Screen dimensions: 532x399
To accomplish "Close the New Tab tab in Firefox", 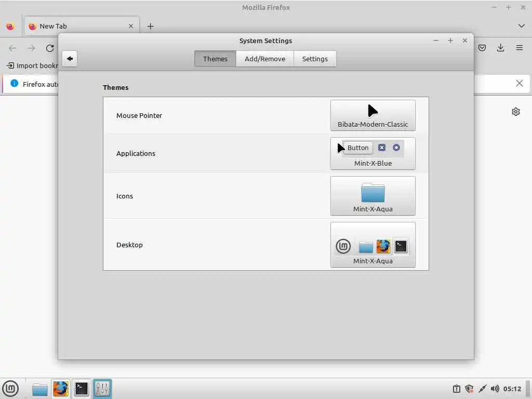I will (131, 26).
